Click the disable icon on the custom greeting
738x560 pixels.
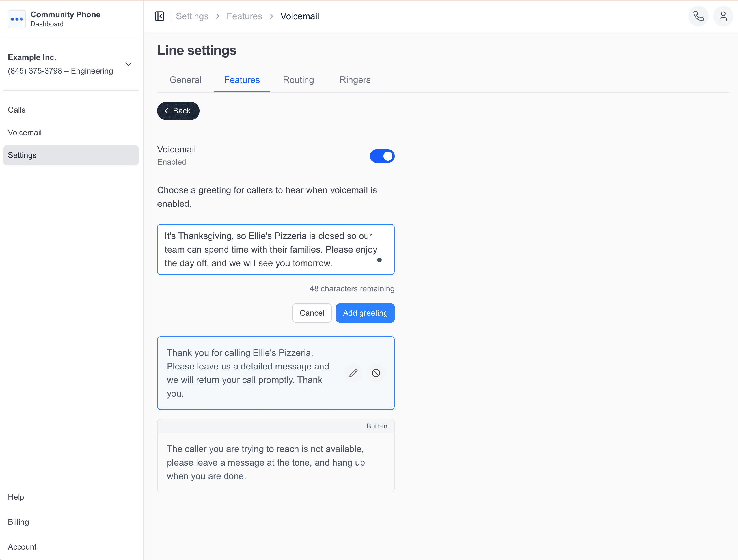pos(376,373)
